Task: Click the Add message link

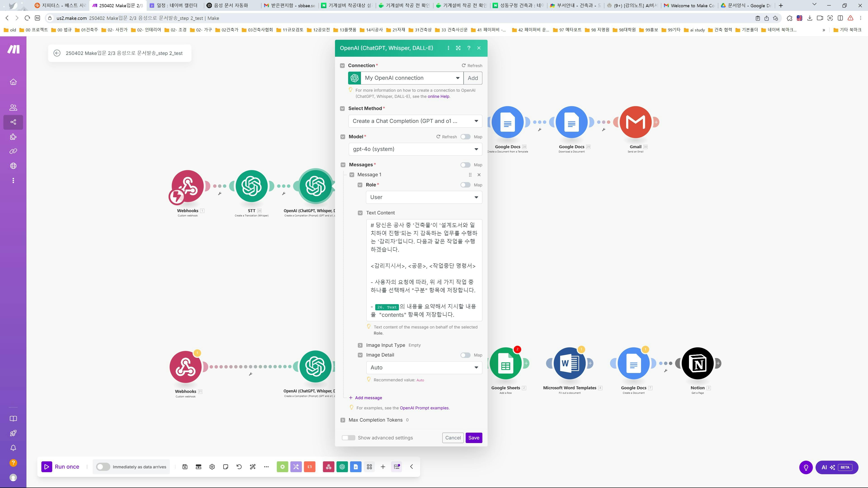Action: [368, 398]
